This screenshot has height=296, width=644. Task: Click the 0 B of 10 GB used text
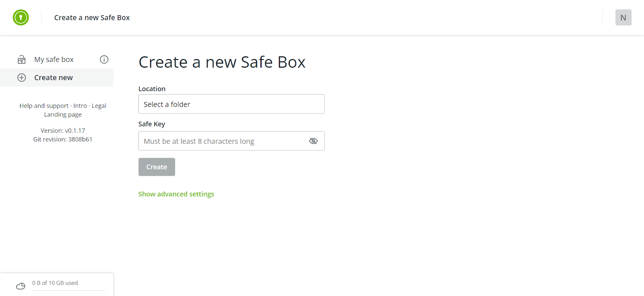point(55,283)
